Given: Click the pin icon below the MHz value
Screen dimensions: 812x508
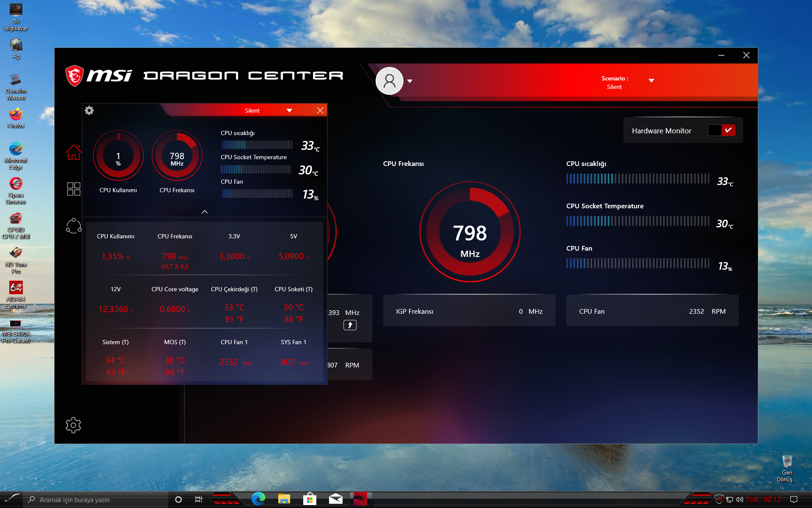Looking at the screenshot, I should coord(350,325).
